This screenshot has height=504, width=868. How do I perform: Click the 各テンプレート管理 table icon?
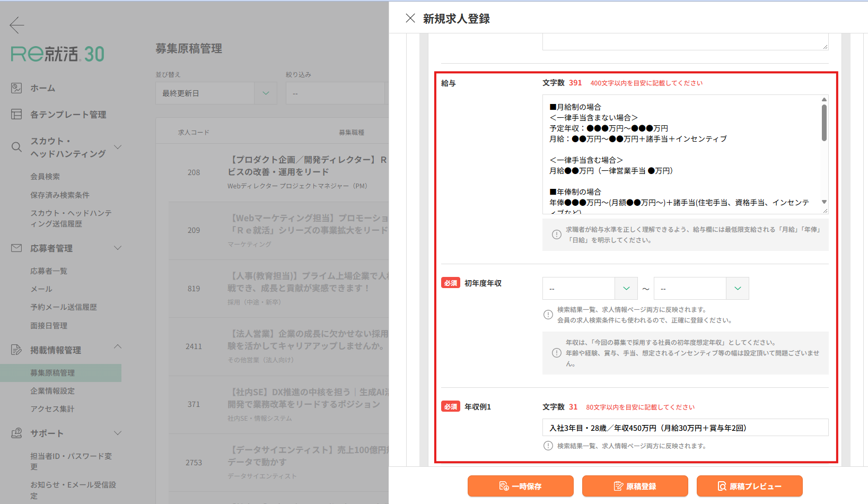click(x=17, y=114)
